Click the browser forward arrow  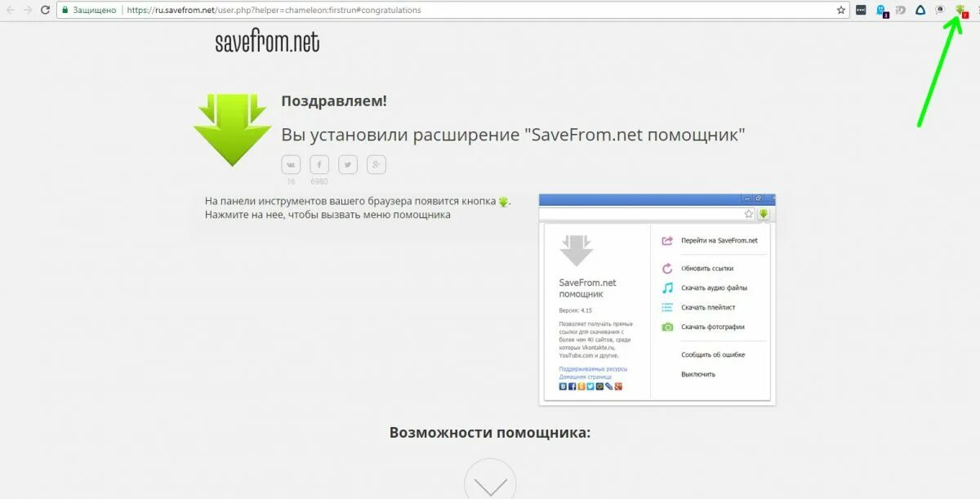tap(27, 10)
